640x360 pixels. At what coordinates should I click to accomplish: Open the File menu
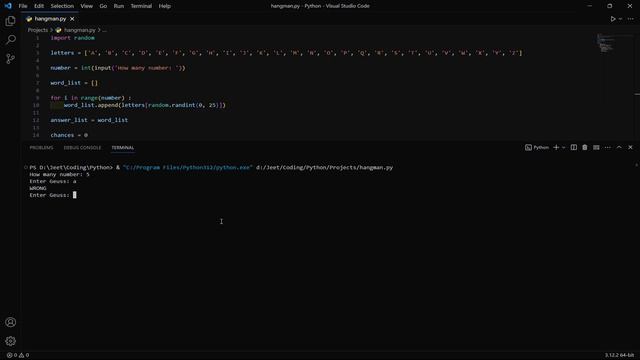tap(23, 6)
